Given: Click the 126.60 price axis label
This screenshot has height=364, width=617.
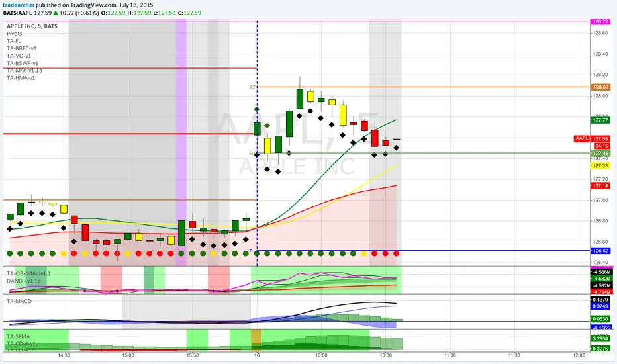Looking at the screenshot, I should (600, 242).
